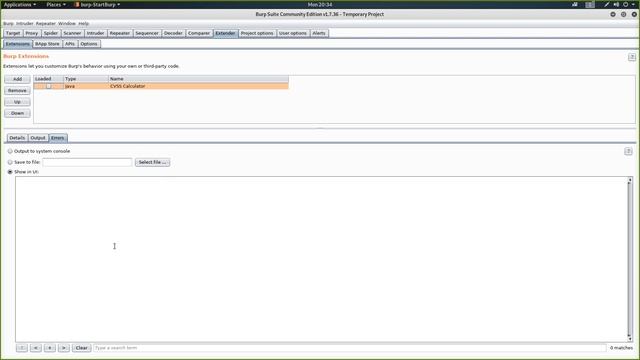Click the power icon in top panel
640x360 pixels.
[625, 4]
